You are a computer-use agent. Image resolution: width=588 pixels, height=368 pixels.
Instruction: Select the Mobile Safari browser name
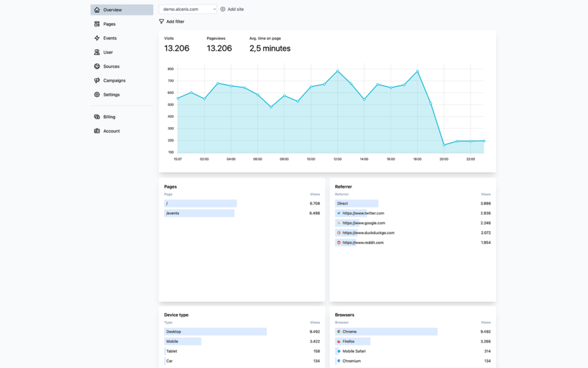[x=354, y=351]
